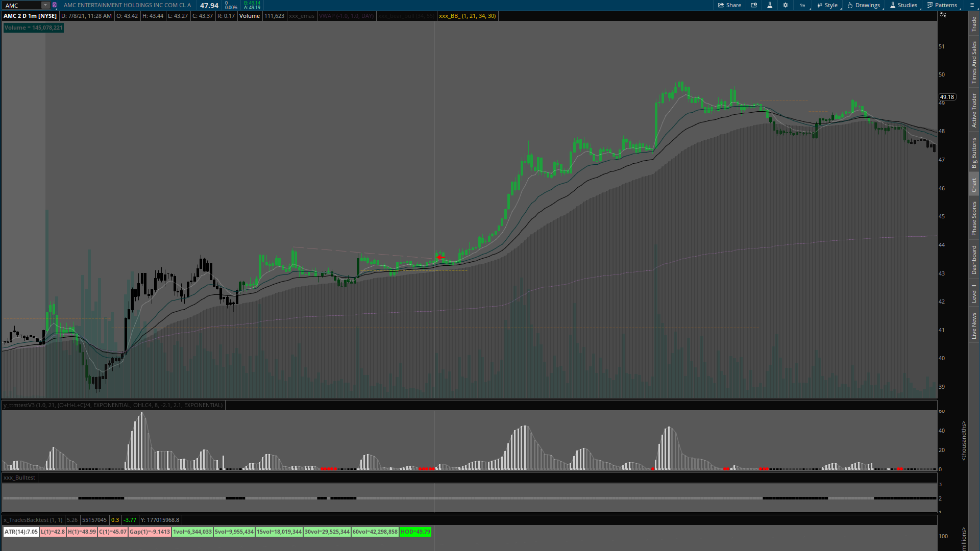Open the Patterns menu
Viewport: 980px width, 551px height.
coord(942,5)
